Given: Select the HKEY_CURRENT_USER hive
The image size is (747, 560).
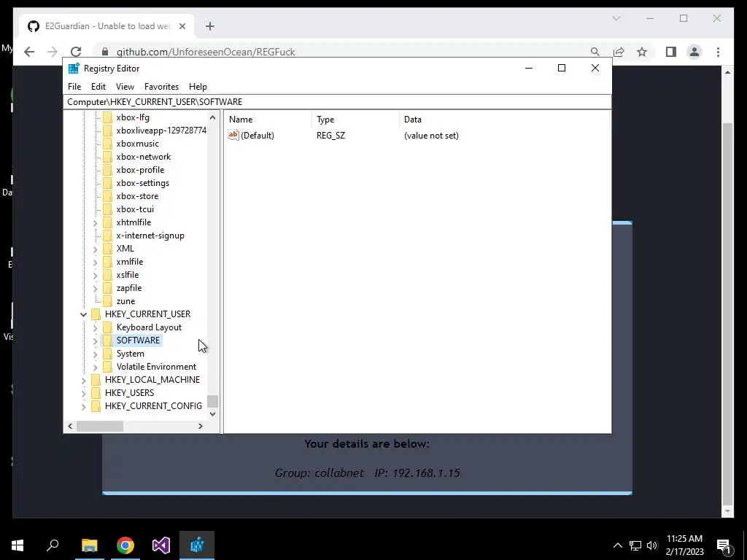Looking at the screenshot, I should (147, 314).
